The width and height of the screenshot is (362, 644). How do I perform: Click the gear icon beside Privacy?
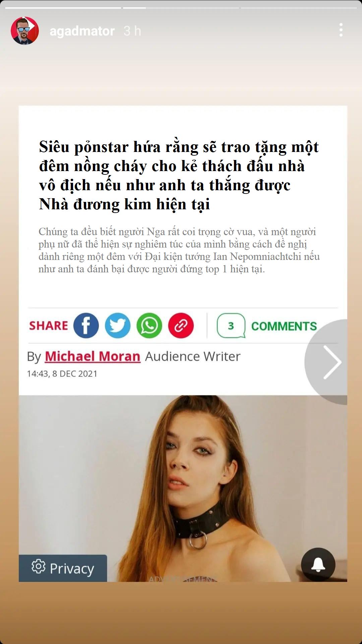(x=38, y=567)
